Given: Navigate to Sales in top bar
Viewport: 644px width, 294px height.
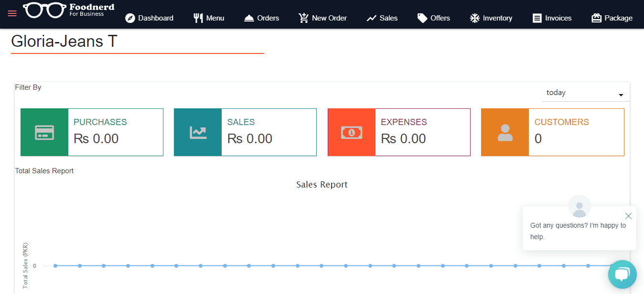Looking at the screenshot, I should (382, 18).
